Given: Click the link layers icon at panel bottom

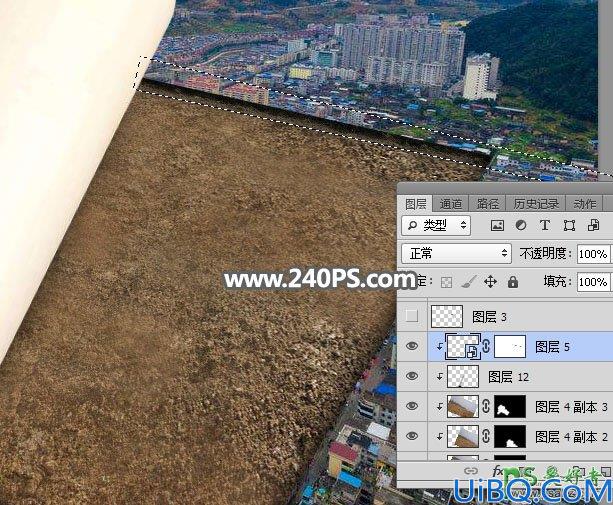Looking at the screenshot, I should point(471,471).
